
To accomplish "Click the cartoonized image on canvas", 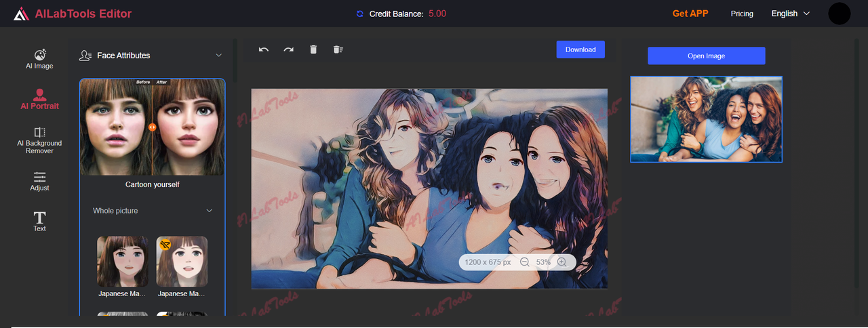I will coord(429,188).
